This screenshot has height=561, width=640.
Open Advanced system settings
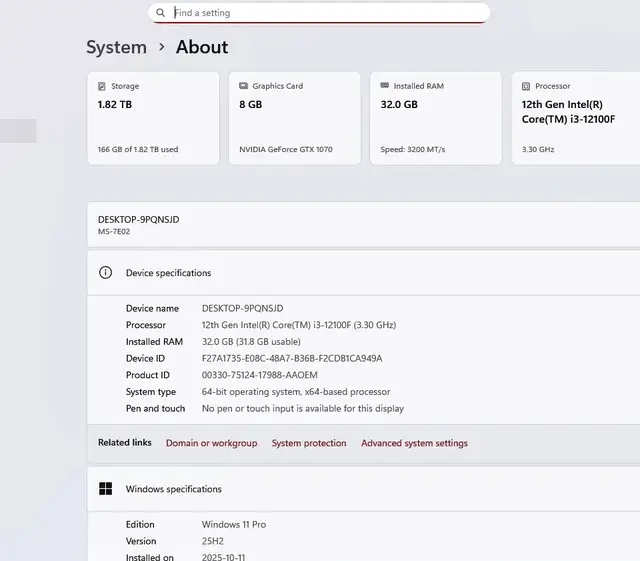pyautogui.click(x=414, y=443)
